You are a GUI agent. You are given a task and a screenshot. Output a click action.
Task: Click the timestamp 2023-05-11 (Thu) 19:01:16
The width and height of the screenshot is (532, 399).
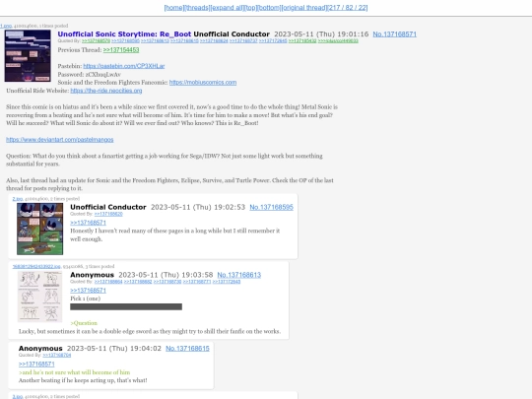(x=321, y=34)
